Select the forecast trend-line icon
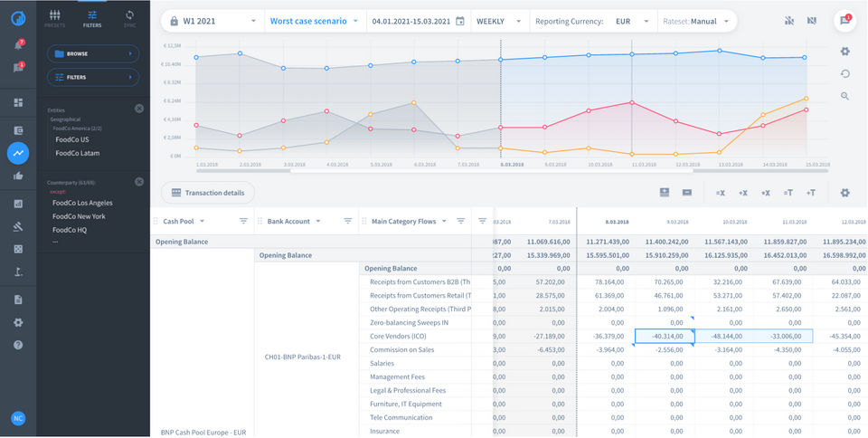This screenshot has width=868, height=438. 18,153
